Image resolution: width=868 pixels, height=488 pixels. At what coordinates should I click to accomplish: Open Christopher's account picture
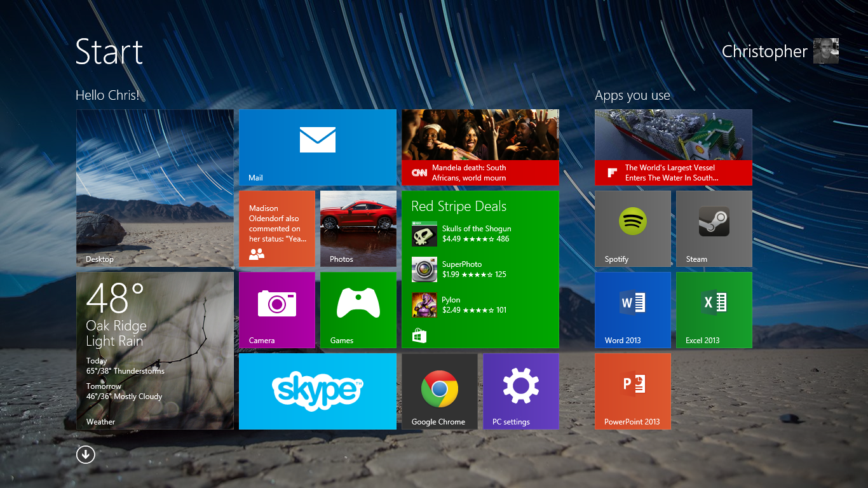(826, 51)
